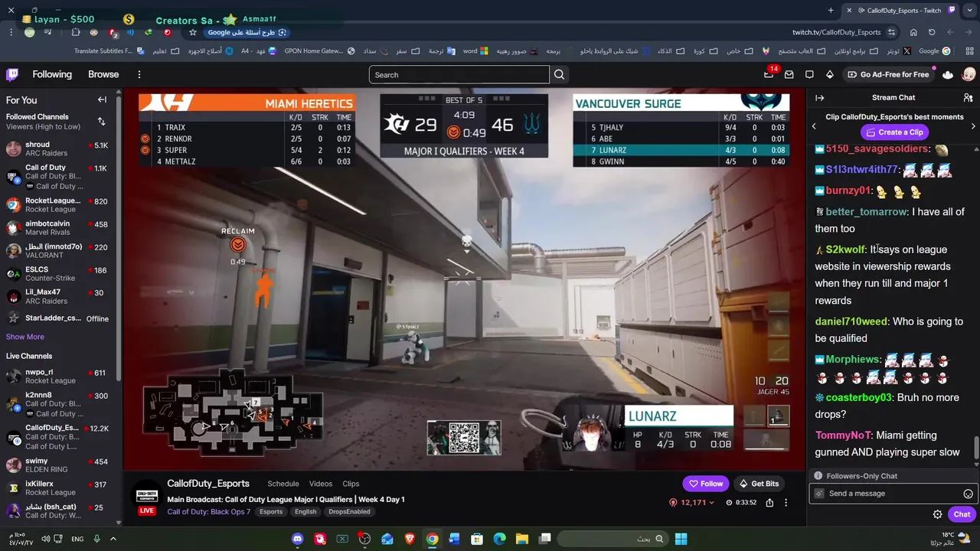Open Brave browser from the taskbar

click(x=410, y=539)
